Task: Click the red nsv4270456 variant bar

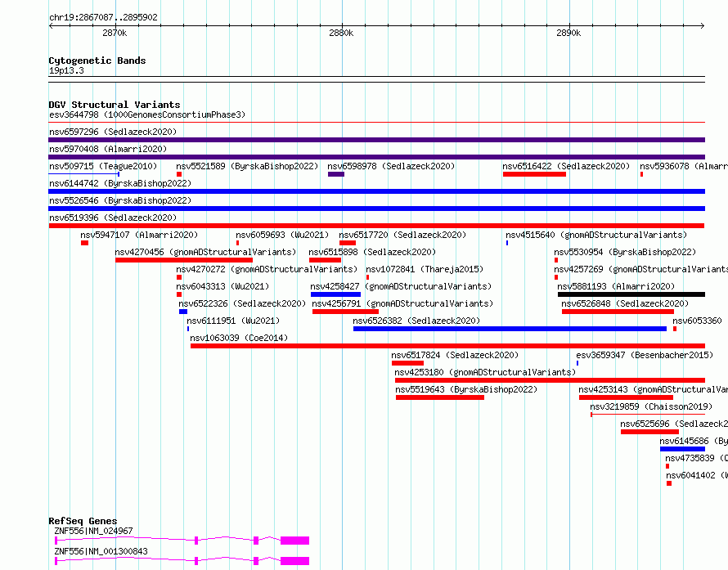Action: (x=184, y=260)
